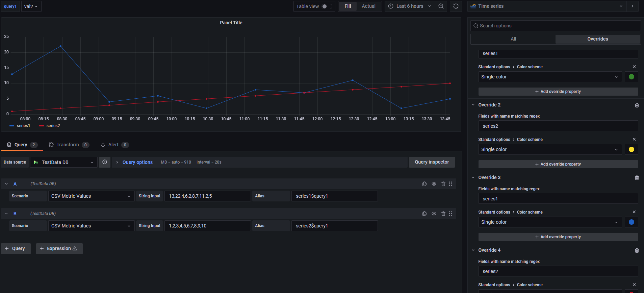The width and height of the screenshot is (644, 293).
Task: Delete query A
Action: click(x=443, y=184)
